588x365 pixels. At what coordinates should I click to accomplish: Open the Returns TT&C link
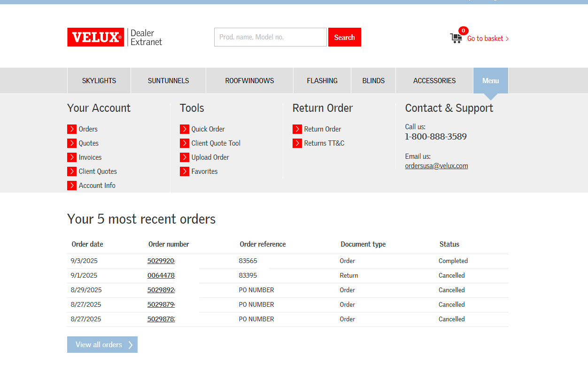point(324,143)
